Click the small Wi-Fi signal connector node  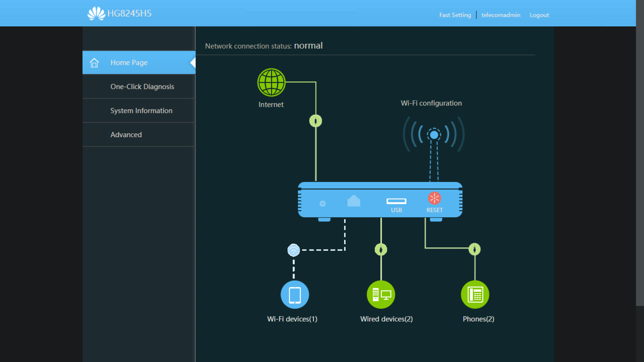[x=293, y=250]
